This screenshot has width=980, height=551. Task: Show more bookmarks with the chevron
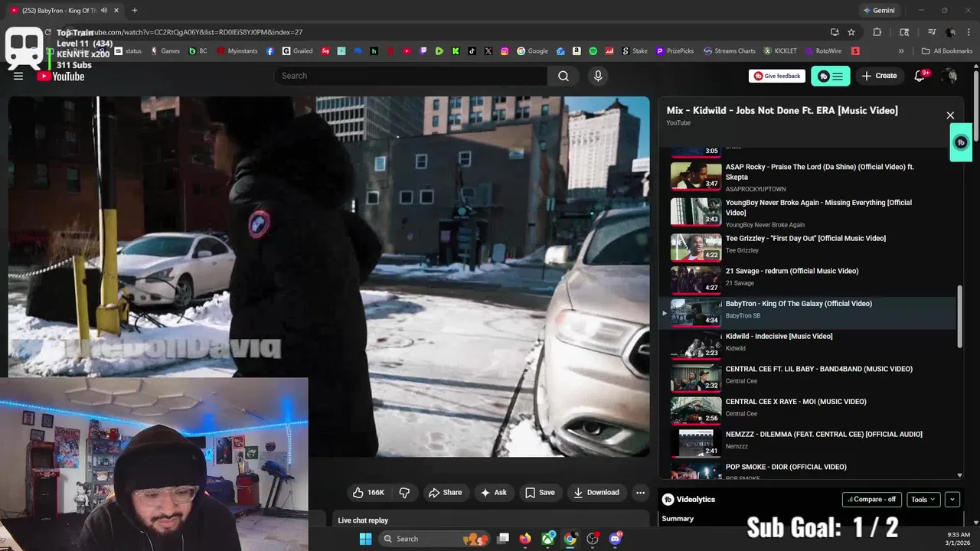click(901, 51)
